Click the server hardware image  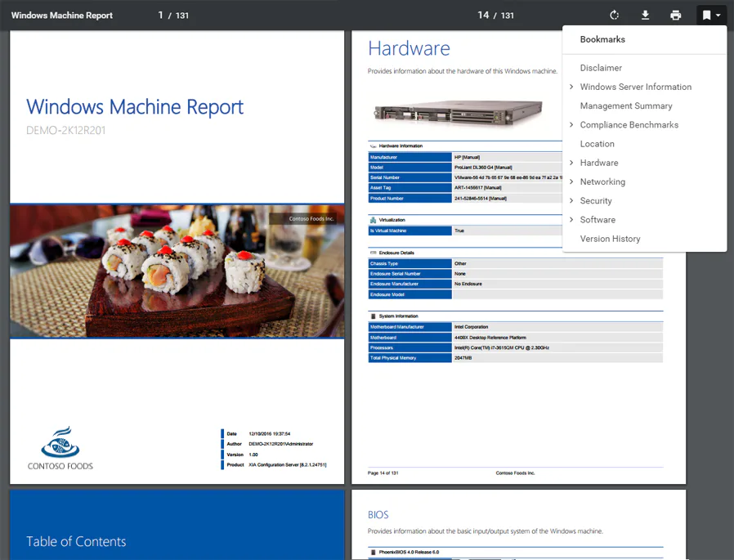[459, 112]
